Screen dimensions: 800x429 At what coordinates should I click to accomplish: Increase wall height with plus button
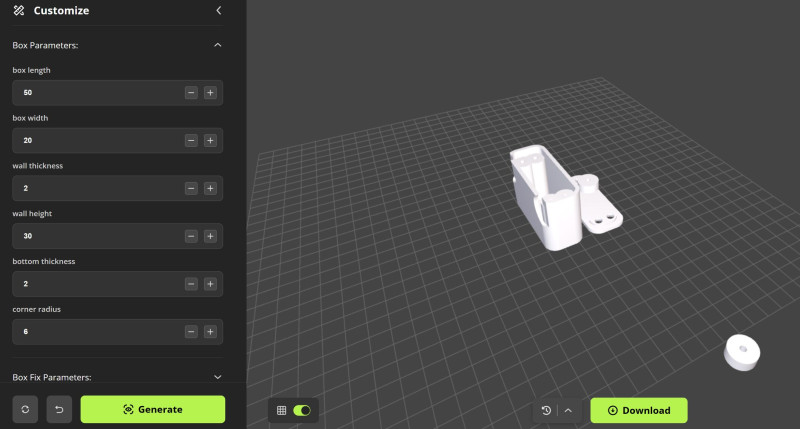tap(210, 236)
